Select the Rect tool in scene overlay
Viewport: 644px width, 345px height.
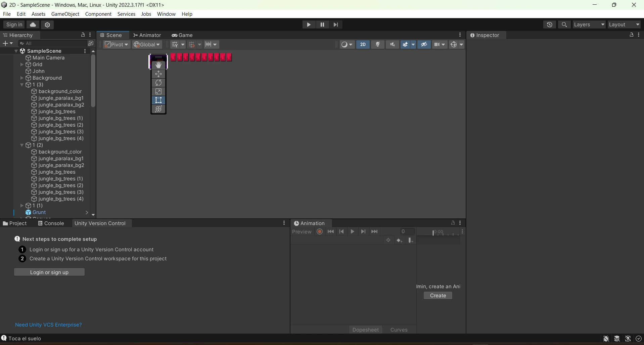[158, 100]
